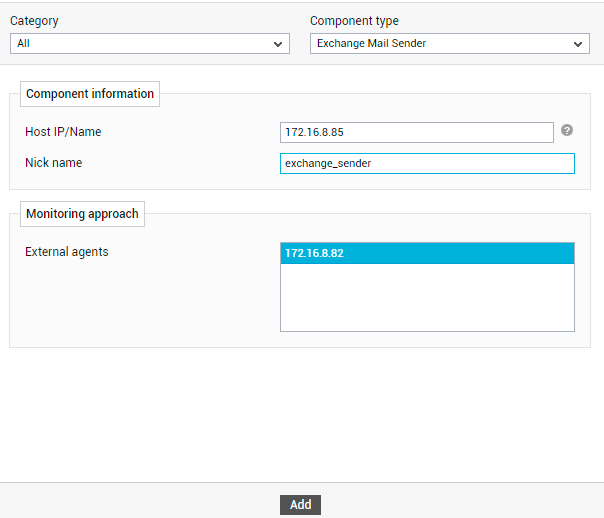
Task: Click the Add button
Action: point(300,505)
